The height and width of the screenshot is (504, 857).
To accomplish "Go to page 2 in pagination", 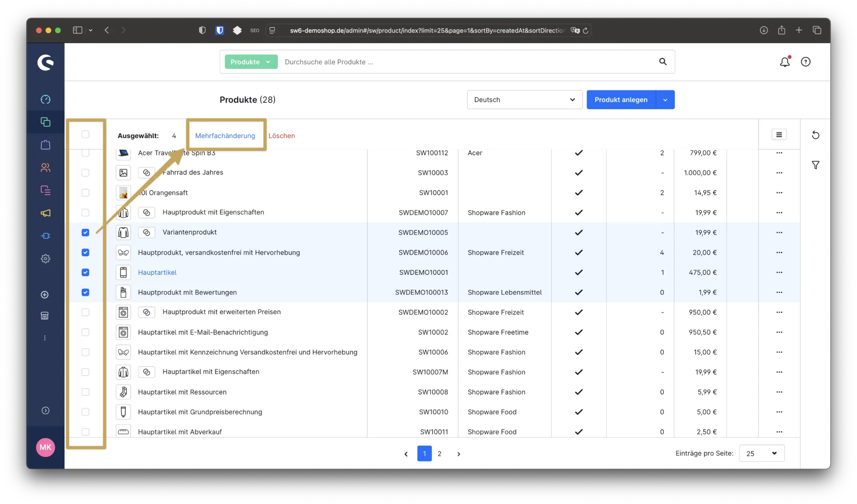I will click(x=440, y=454).
